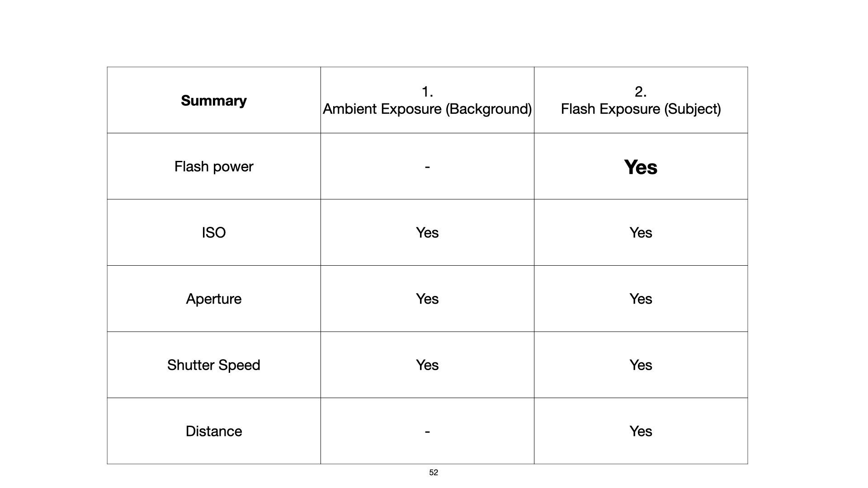Click ISO's Yes under Flash Exposure
Image resolution: width=868 pixels, height=488 pixels.
[641, 233]
